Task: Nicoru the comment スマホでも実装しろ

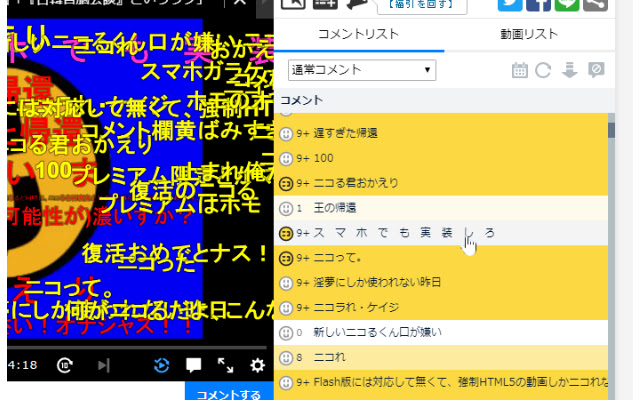Action: (x=286, y=233)
